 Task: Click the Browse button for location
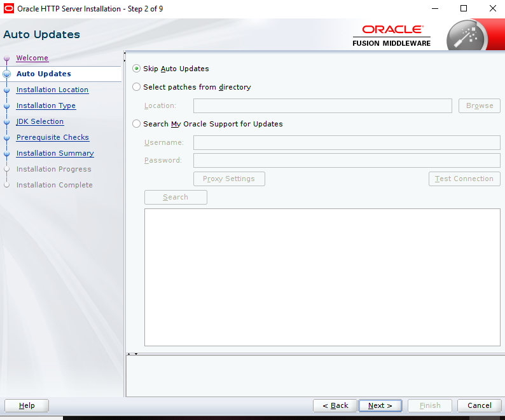(480, 105)
